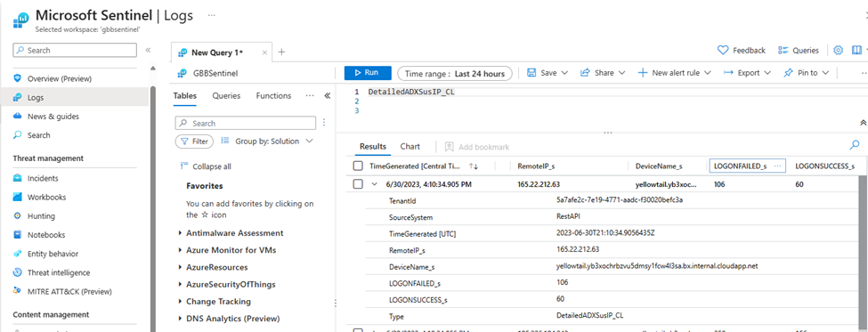Open the Pin to dropdown
The image size is (868, 332).
pyautogui.click(x=806, y=73)
